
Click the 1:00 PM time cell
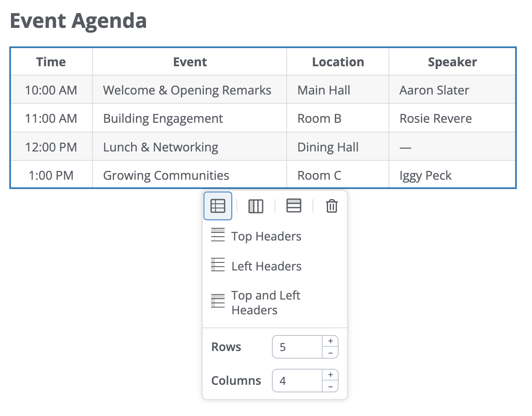[52, 175]
